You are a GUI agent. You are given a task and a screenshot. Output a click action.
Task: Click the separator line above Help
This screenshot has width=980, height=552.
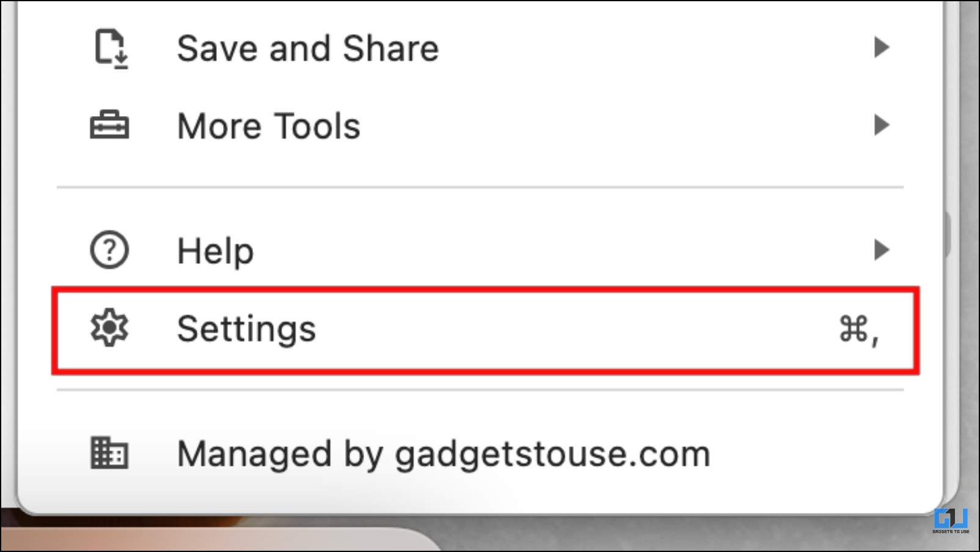480,187
